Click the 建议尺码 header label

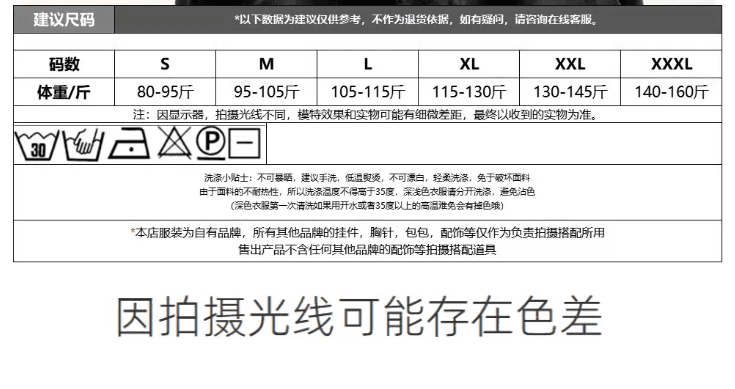pos(64,20)
